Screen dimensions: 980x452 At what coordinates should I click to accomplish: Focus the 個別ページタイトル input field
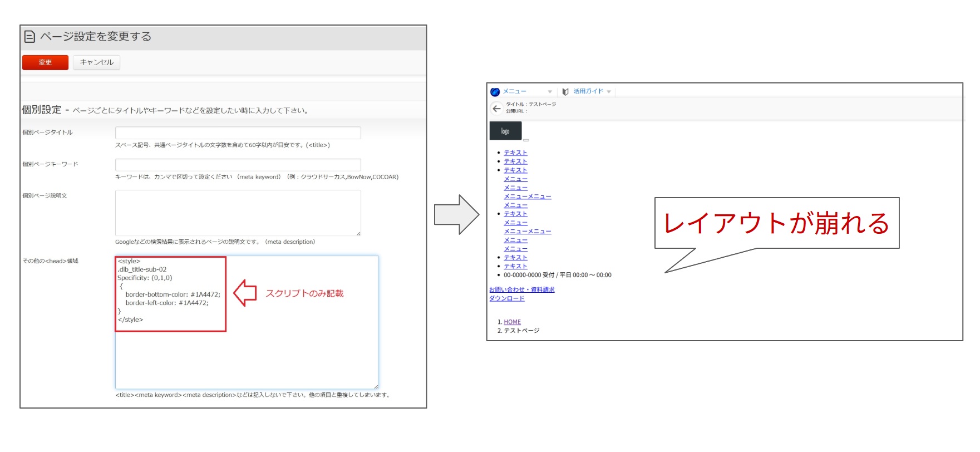[238, 132]
